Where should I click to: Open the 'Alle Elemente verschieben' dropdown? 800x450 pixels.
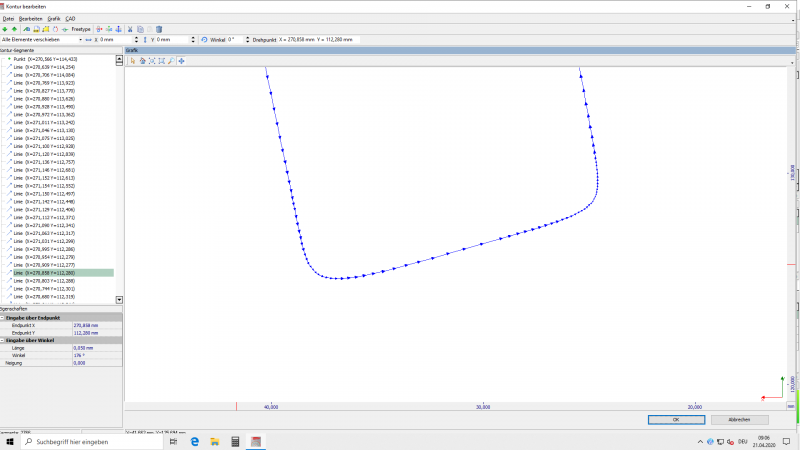pyautogui.click(x=80, y=39)
